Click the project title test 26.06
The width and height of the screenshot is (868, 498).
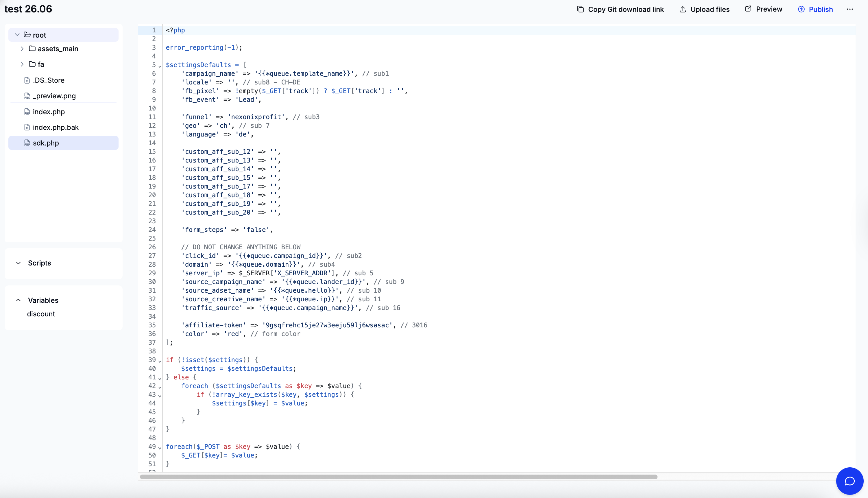click(28, 9)
